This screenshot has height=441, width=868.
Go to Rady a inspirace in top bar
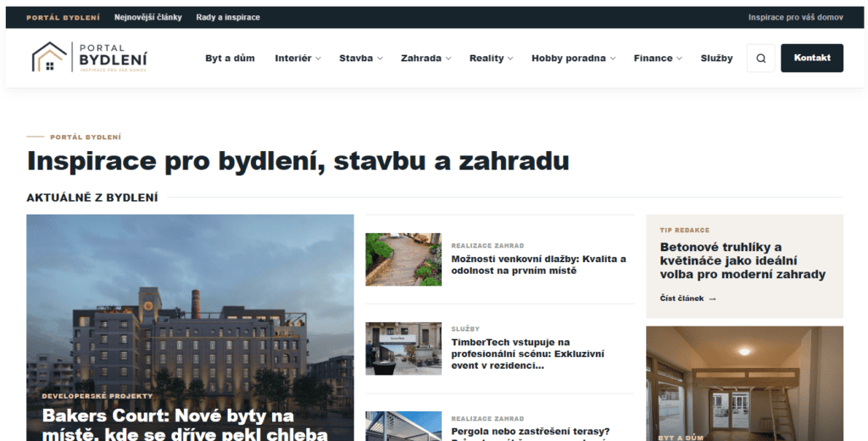(x=228, y=17)
